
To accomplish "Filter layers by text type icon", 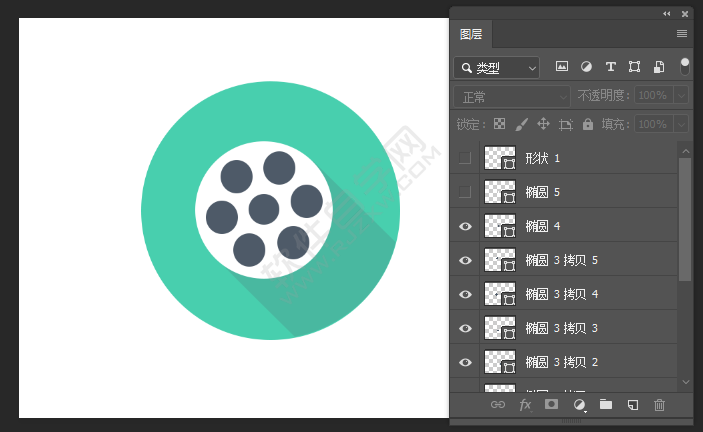I will [610, 67].
